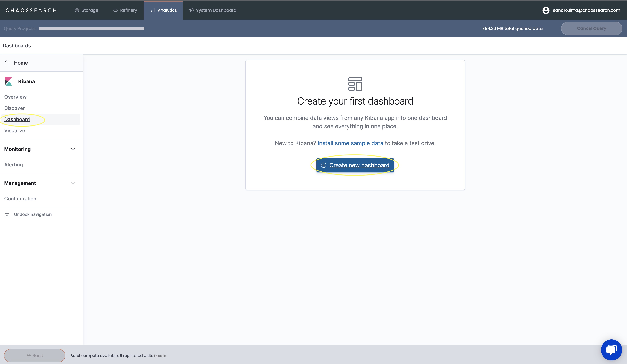Collapse the Monitoring section chevron
Image resolution: width=627 pixels, height=364 pixels.
pyautogui.click(x=73, y=149)
